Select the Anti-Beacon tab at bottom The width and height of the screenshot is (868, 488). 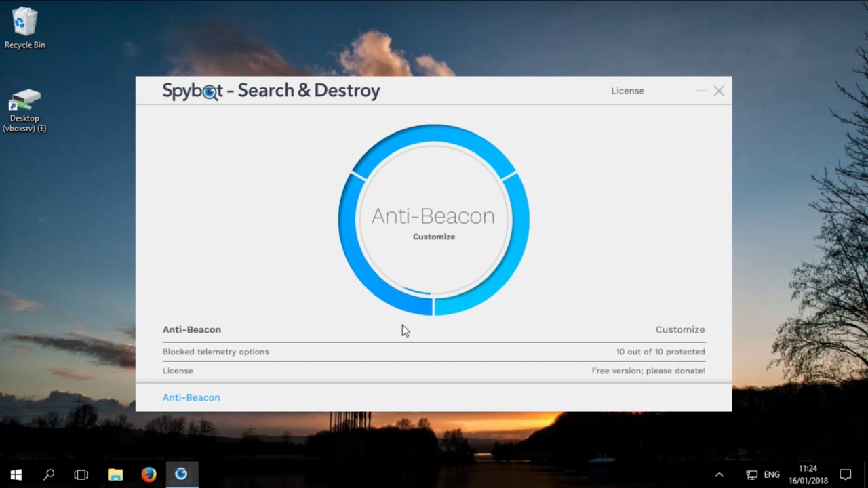click(x=191, y=397)
